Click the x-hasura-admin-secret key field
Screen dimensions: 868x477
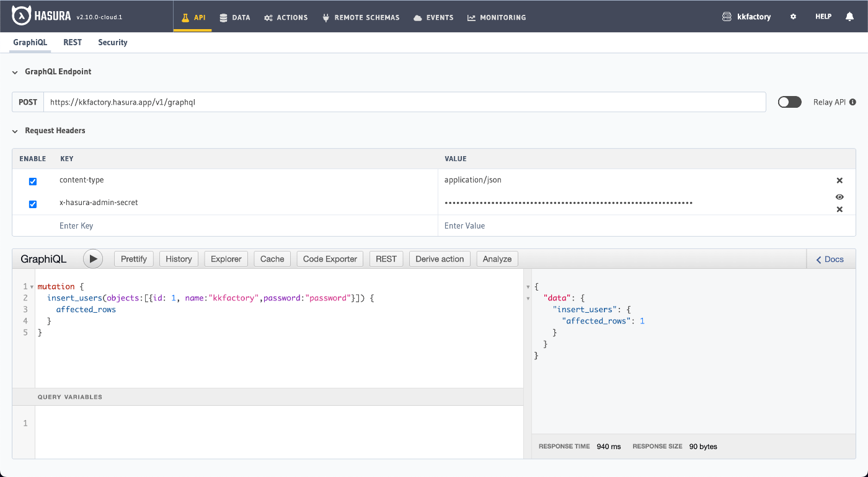click(x=246, y=203)
